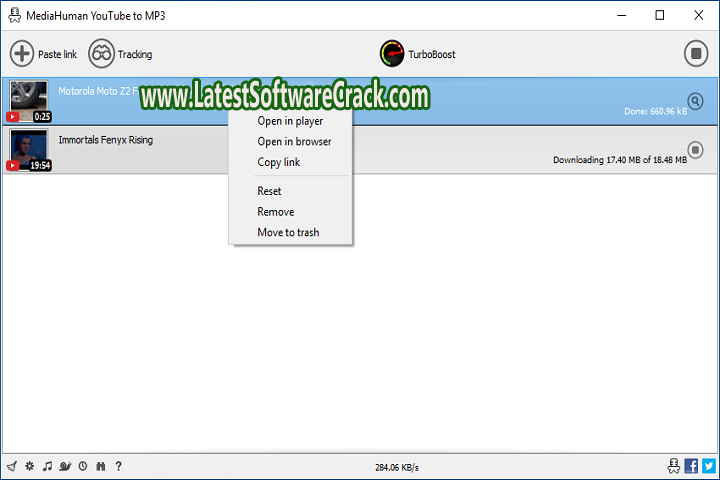Image resolution: width=720 pixels, height=480 pixels.
Task: Click the Motorola Moto Z2 video thumbnail
Action: point(28,100)
